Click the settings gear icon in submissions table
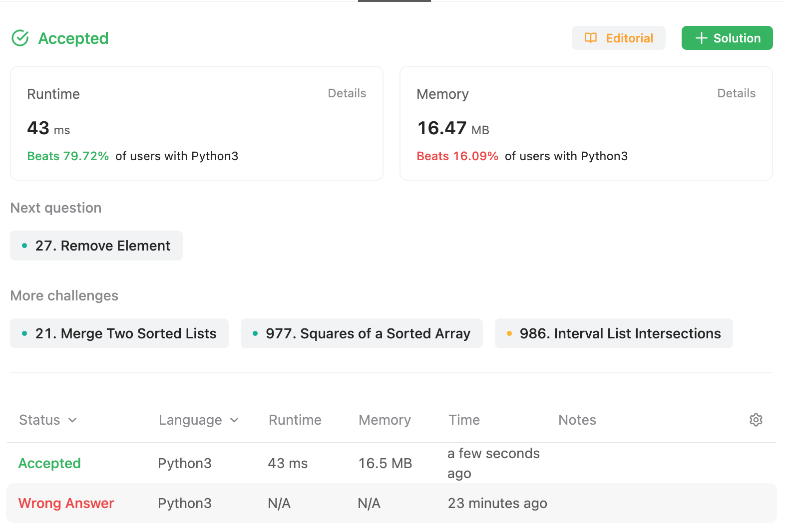This screenshot has height=532, width=785. point(756,420)
